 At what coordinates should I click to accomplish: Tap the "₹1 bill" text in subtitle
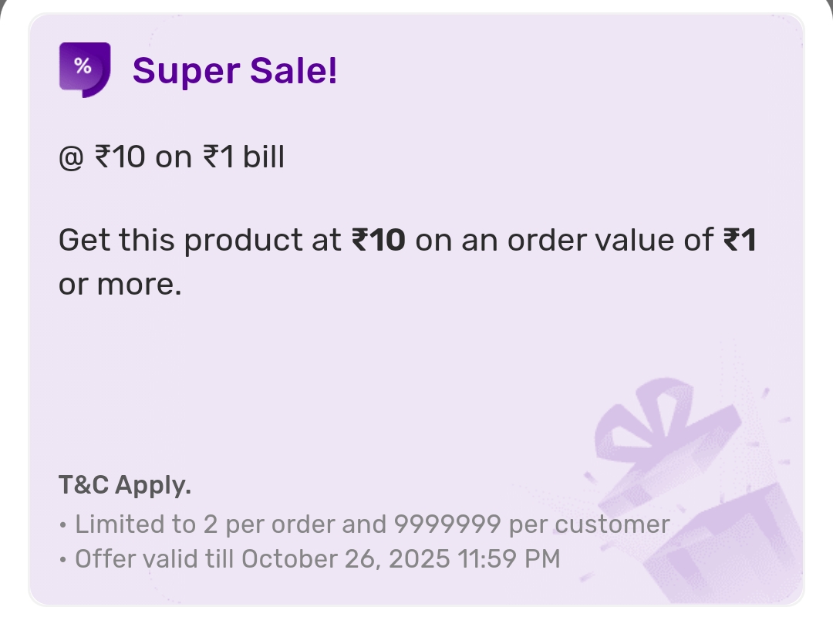click(244, 157)
